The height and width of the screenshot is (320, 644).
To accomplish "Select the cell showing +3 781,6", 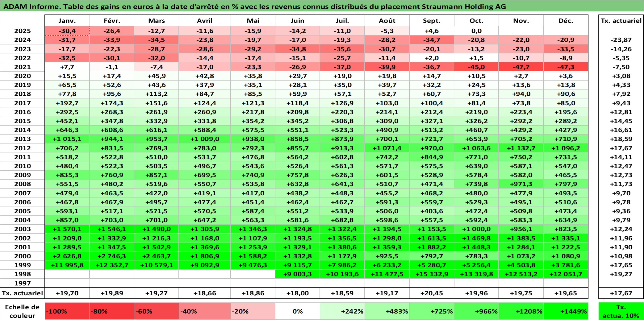I will tap(566, 265).
